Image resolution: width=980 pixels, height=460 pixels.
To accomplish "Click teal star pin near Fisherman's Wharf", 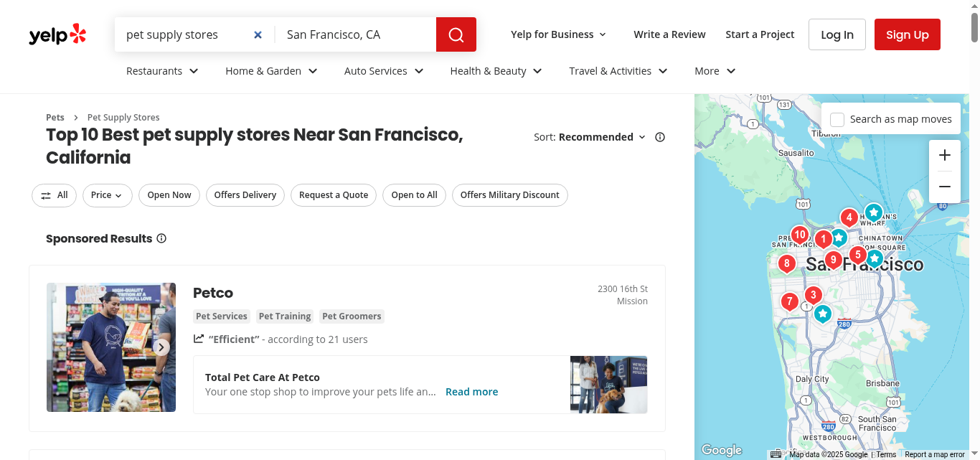I will pyautogui.click(x=873, y=212).
